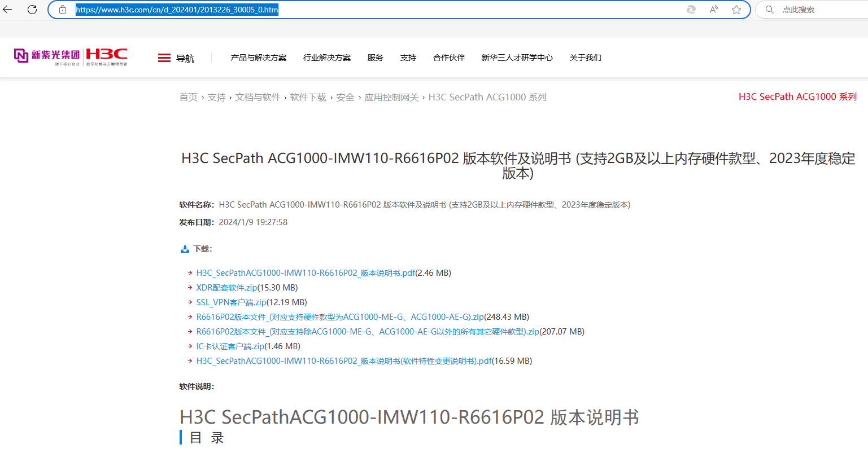Go to H3C SecPath ACG1000 系列 breadcrumb
868x453 pixels.
487,97
